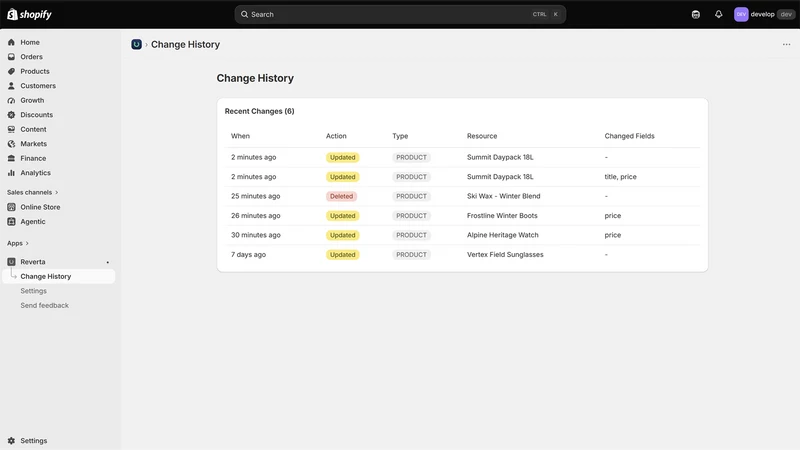
Task: Click the pin dot next to Reverta
Action: click(108, 262)
